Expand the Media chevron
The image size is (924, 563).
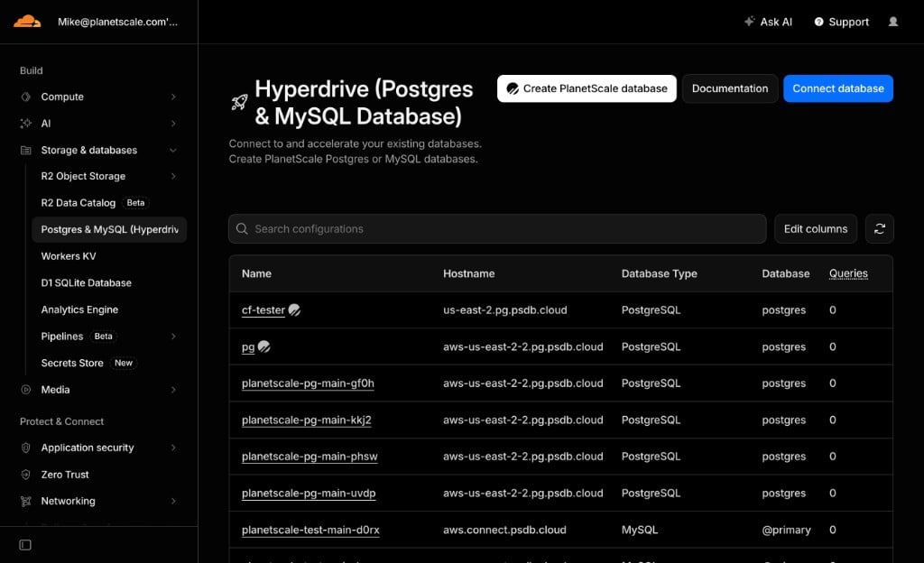click(173, 389)
